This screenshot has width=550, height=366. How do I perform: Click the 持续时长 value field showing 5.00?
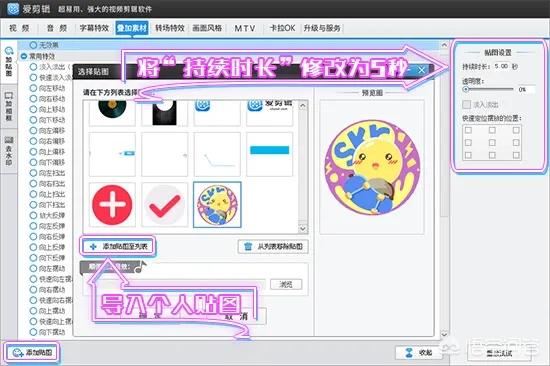point(501,66)
